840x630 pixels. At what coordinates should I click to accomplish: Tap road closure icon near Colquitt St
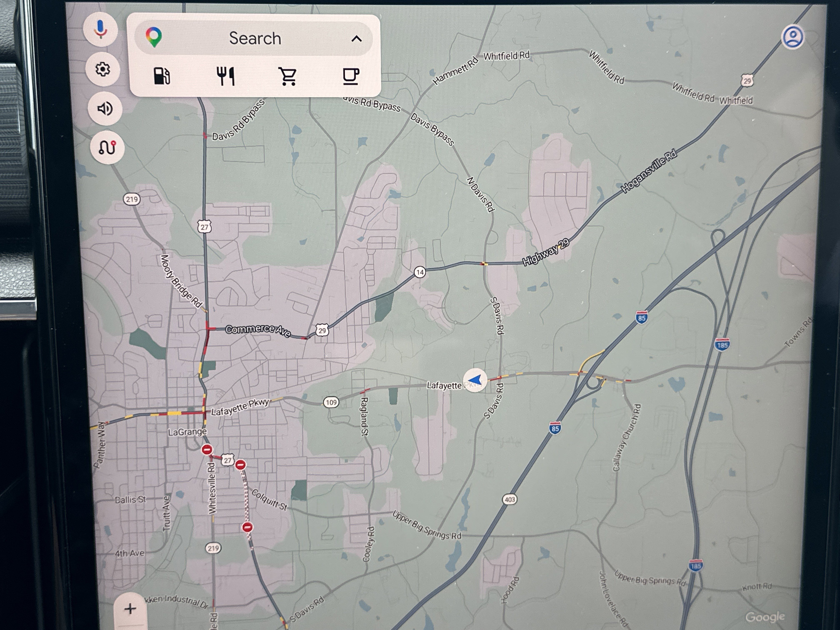click(x=247, y=527)
